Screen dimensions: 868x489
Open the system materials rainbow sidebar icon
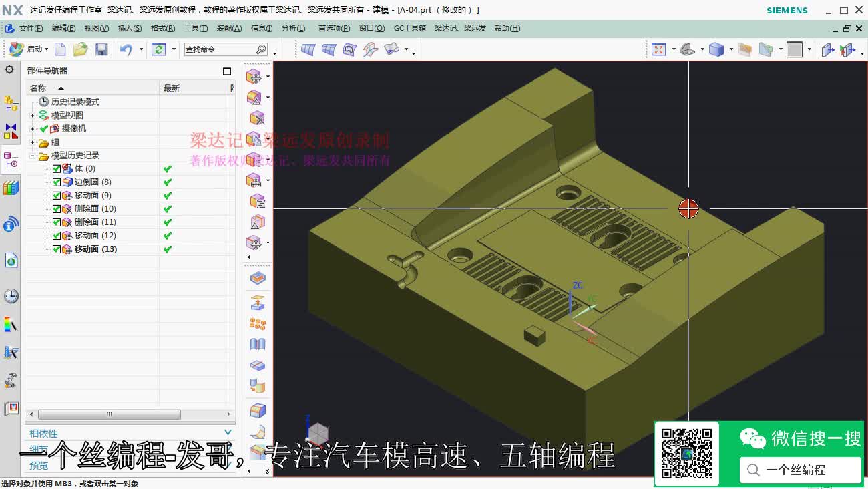(11, 325)
